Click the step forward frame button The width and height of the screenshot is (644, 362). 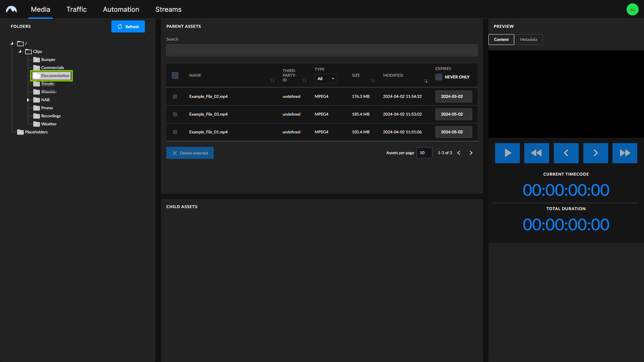(x=595, y=153)
